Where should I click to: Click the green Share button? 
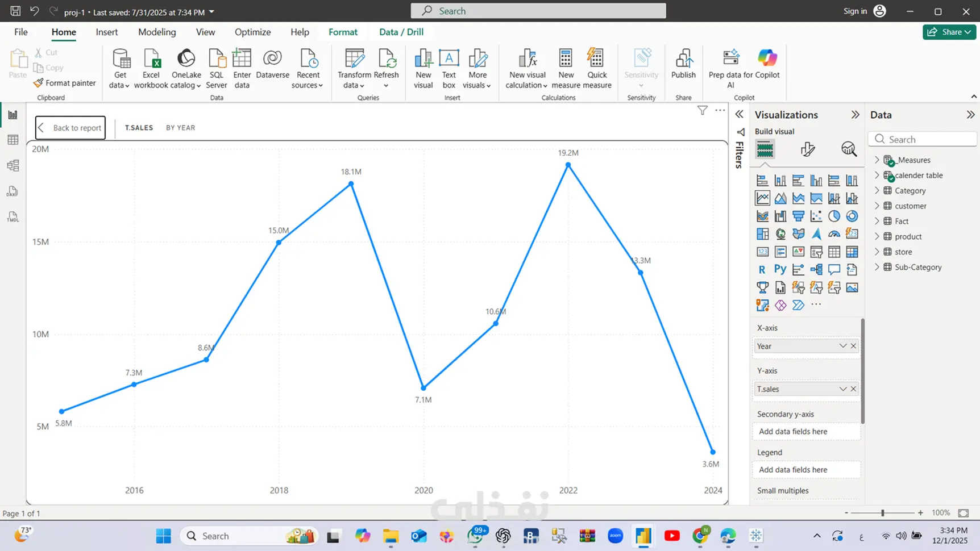949,32
